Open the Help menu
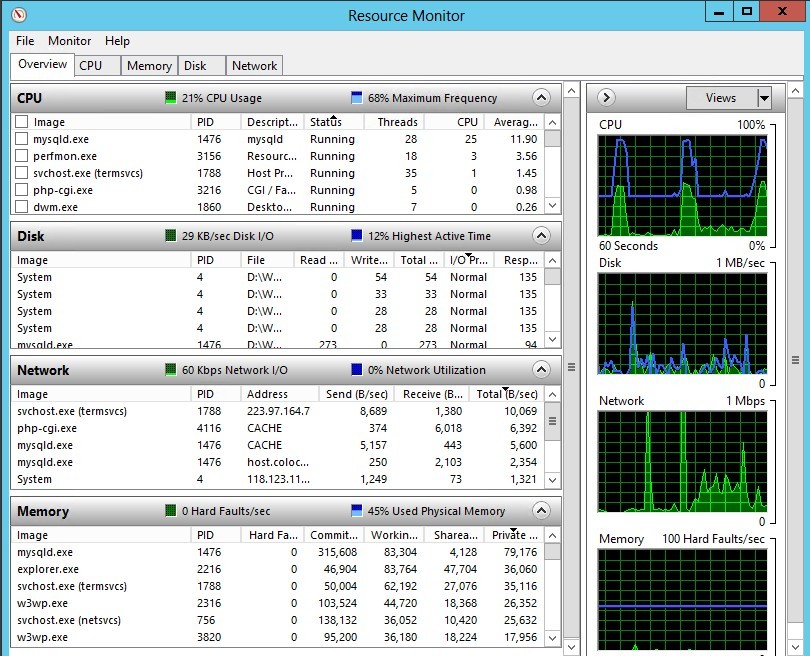The height and width of the screenshot is (656, 810). click(117, 41)
